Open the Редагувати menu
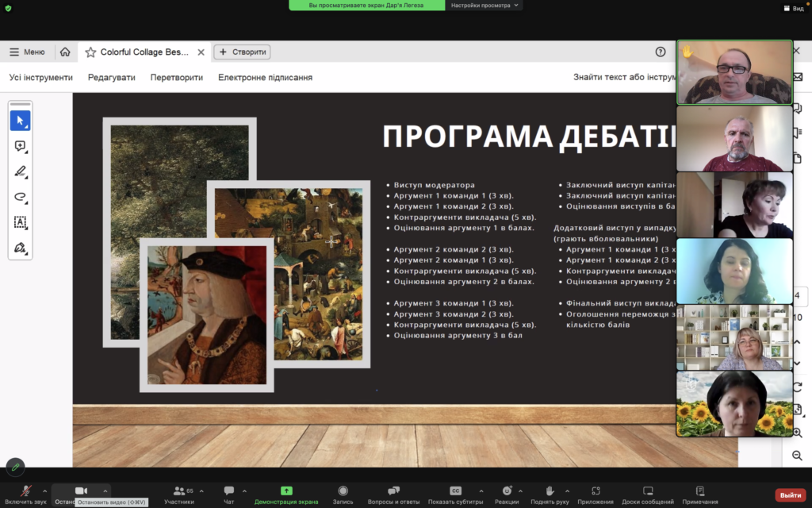Viewport: 812px width, 508px height. pyautogui.click(x=111, y=77)
